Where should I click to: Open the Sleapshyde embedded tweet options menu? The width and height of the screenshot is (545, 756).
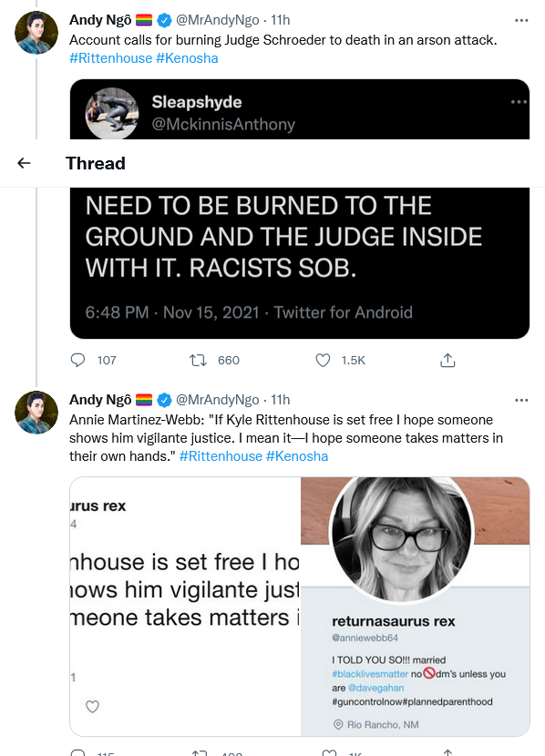(x=519, y=102)
